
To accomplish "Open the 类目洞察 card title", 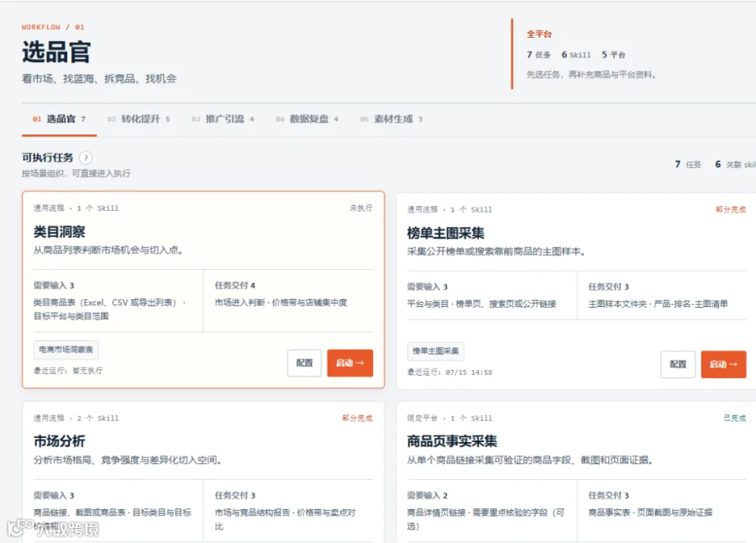I will point(60,232).
